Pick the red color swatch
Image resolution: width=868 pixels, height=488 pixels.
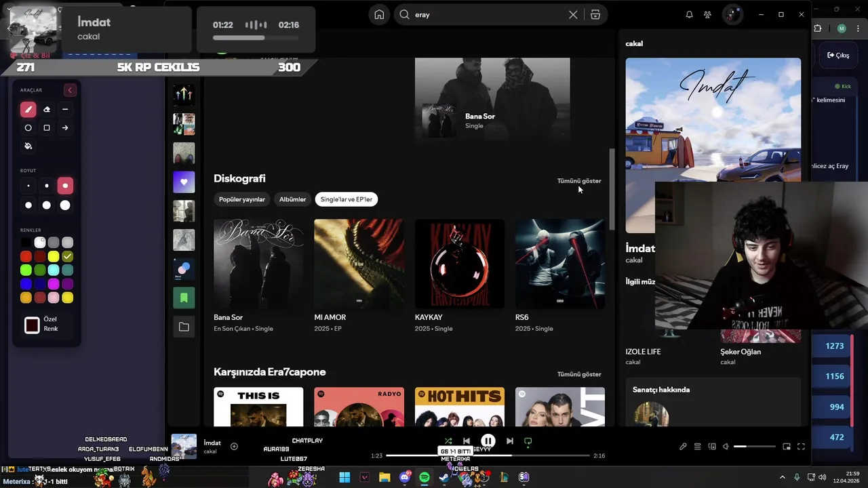coord(26,256)
